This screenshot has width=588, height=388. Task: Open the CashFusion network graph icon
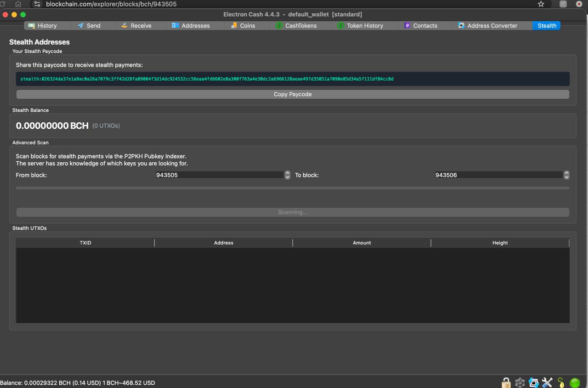[x=520, y=382]
